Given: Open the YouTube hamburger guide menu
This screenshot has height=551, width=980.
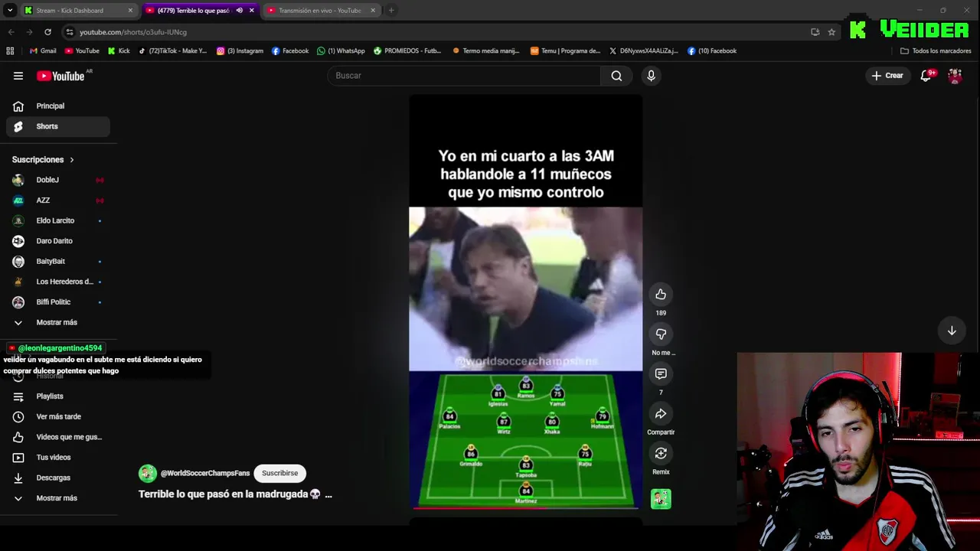Looking at the screenshot, I should click(x=18, y=76).
